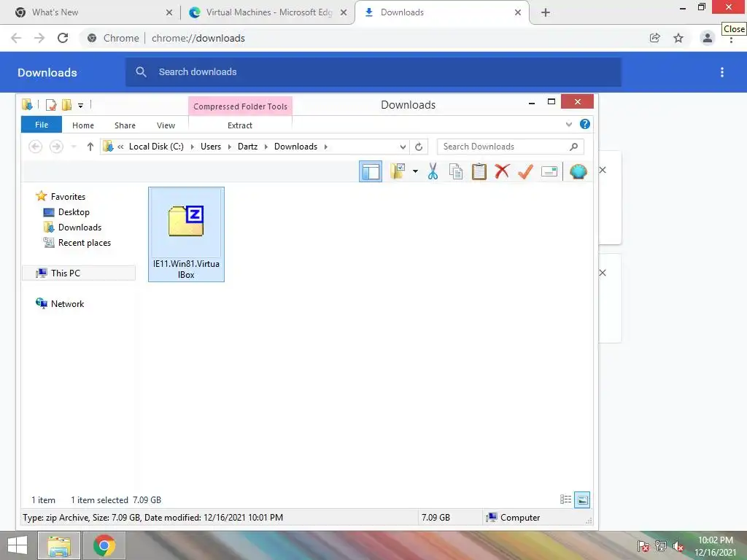Open Customize Quick Access Toolbar dropdown
This screenshot has width=747, height=560.
coord(80,105)
